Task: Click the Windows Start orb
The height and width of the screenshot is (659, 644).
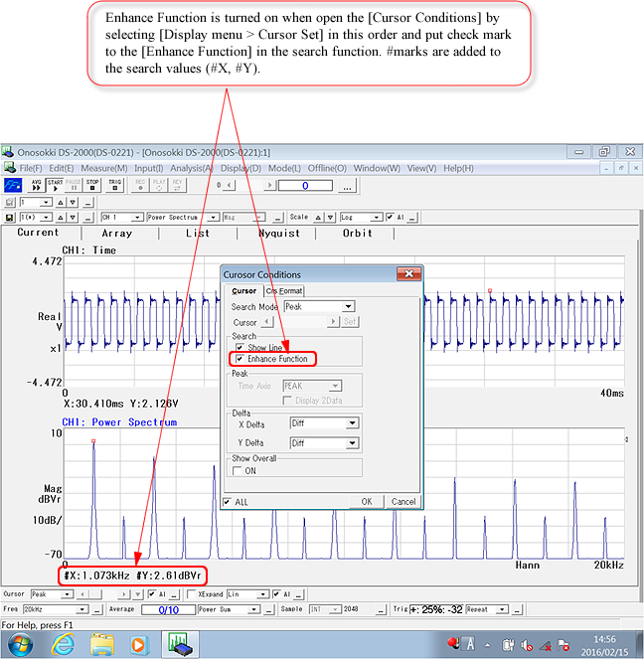Action: click(x=19, y=644)
